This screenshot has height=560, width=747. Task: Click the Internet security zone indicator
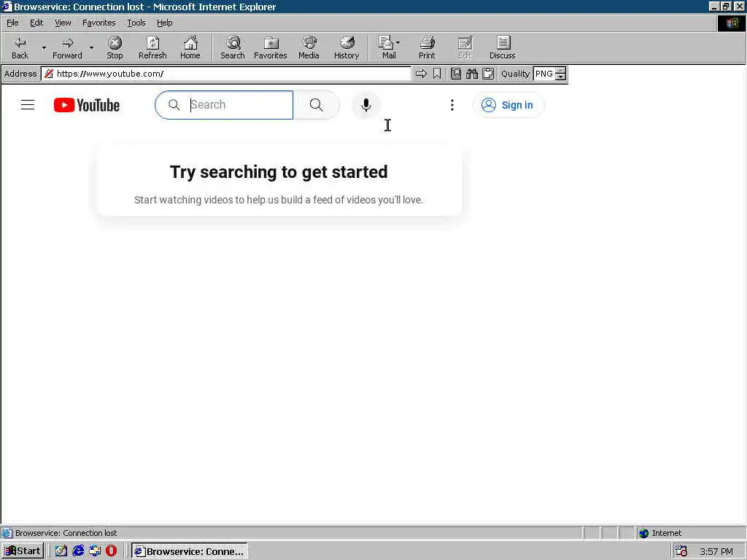(660, 533)
